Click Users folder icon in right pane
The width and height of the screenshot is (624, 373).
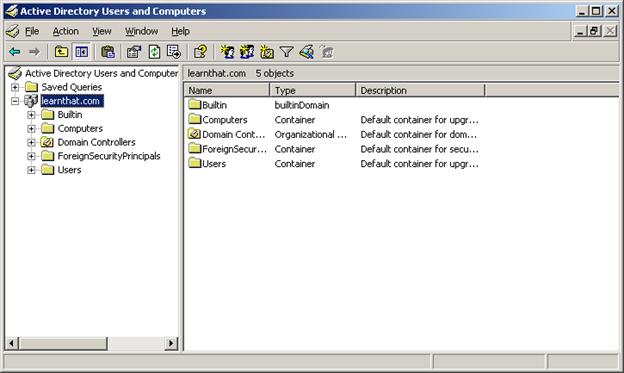point(195,164)
